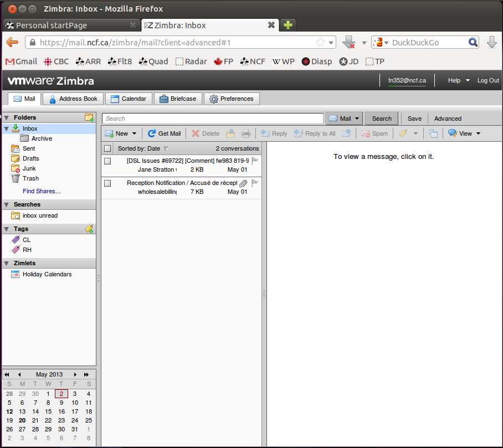This screenshot has height=448, width=503.
Task: Go to next month in mini calendar
Action: click(75, 374)
